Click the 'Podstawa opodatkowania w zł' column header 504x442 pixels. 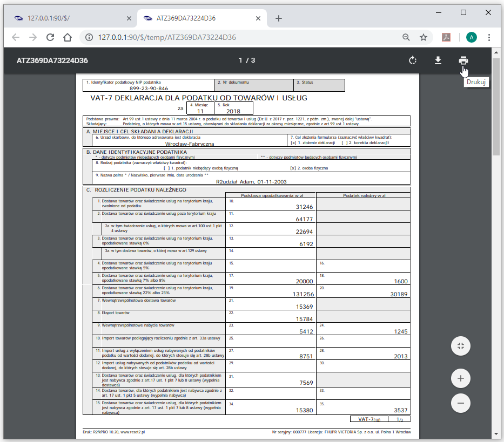272,195
